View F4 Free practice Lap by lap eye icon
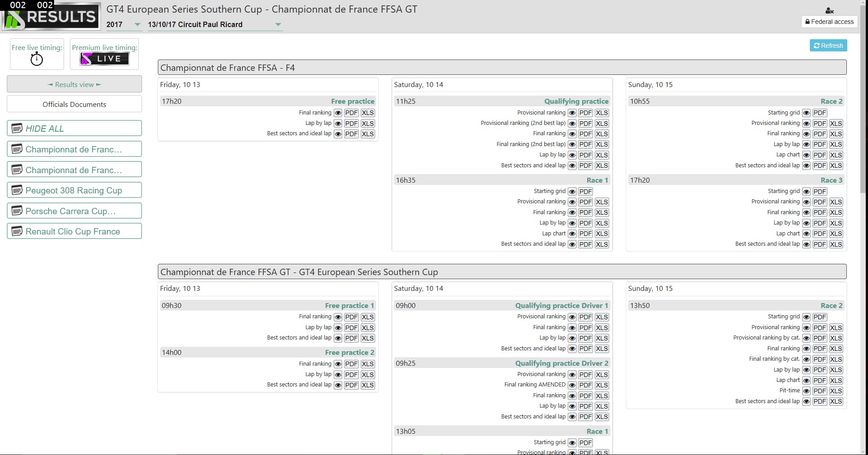Viewport: 868px width, 455px height. (338, 124)
